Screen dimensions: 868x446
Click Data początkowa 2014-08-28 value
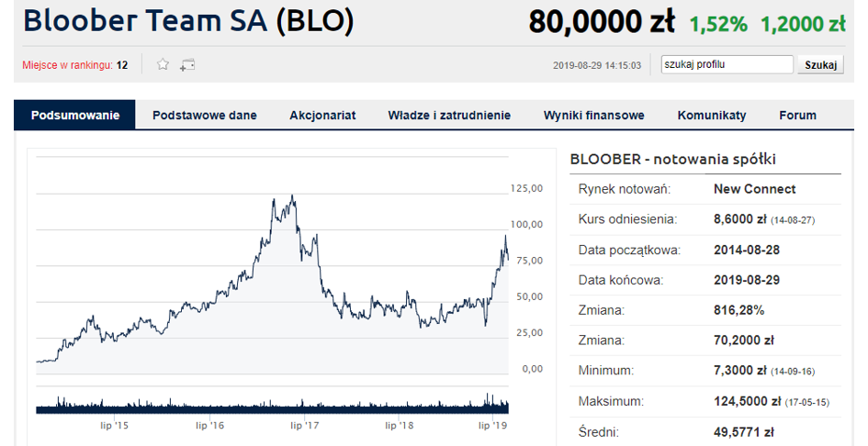pos(746,251)
